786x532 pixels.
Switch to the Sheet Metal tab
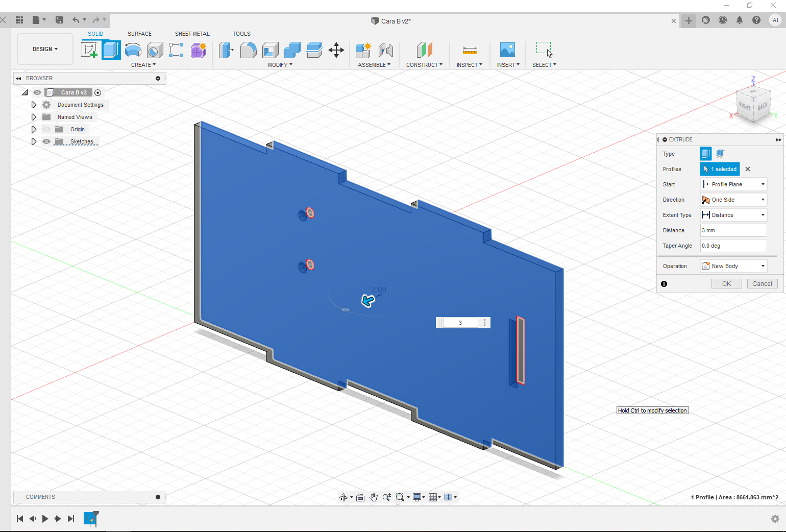[x=192, y=34]
